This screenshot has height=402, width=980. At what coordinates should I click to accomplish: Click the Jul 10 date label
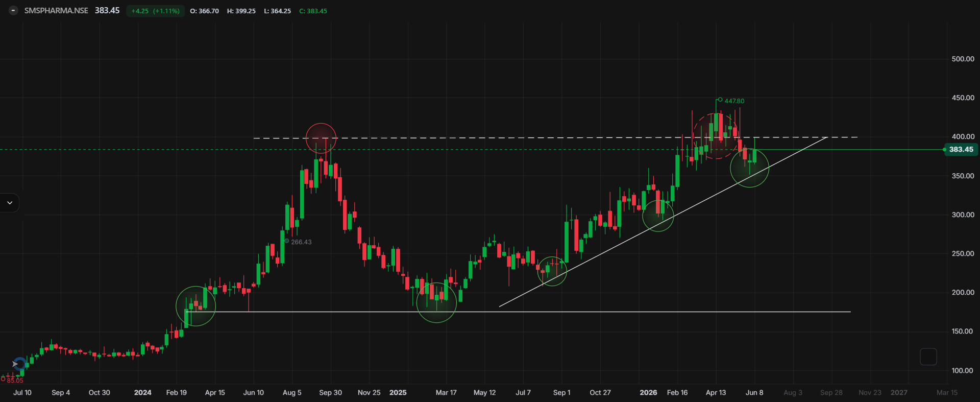point(22,393)
